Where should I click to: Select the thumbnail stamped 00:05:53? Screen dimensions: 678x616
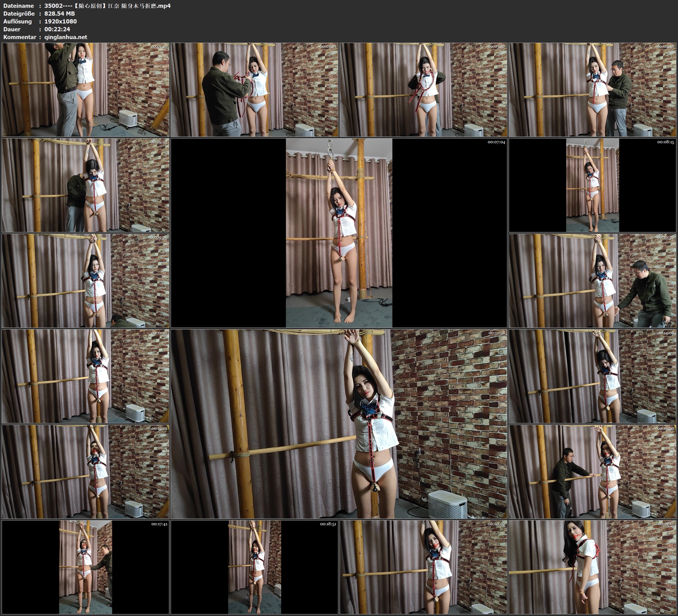click(x=85, y=185)
